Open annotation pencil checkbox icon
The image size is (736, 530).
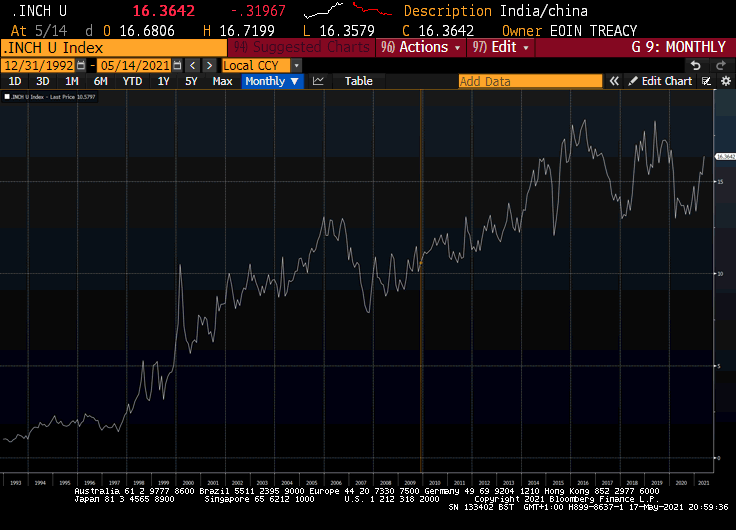(x=706, y=81)
